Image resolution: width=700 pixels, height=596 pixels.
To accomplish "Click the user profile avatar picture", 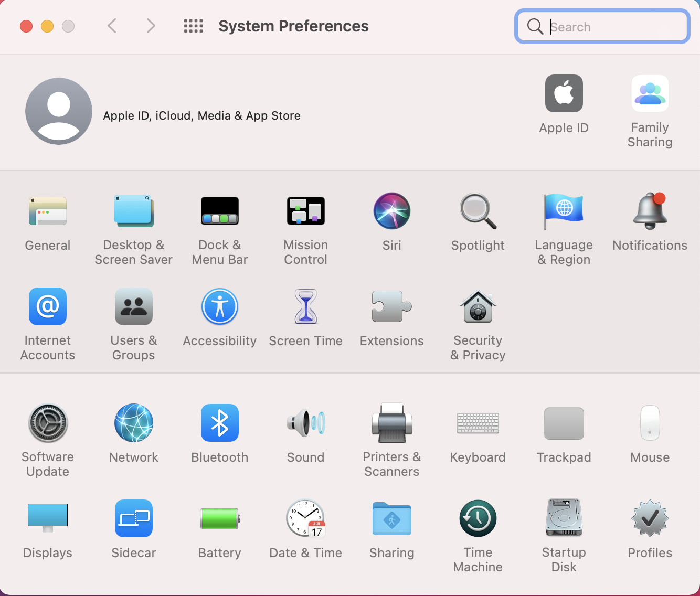I will pyautogui.click(x=59, y=111).
